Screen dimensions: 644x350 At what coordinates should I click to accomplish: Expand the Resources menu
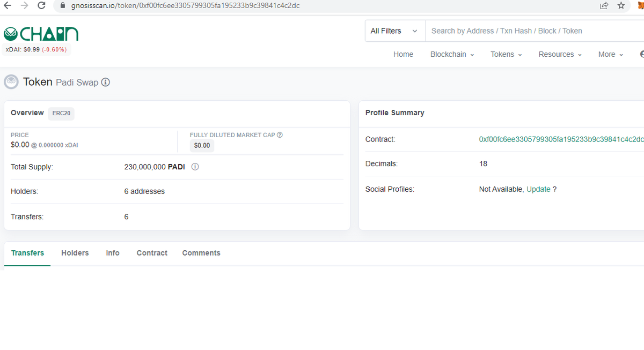click(x=560, y=54)
